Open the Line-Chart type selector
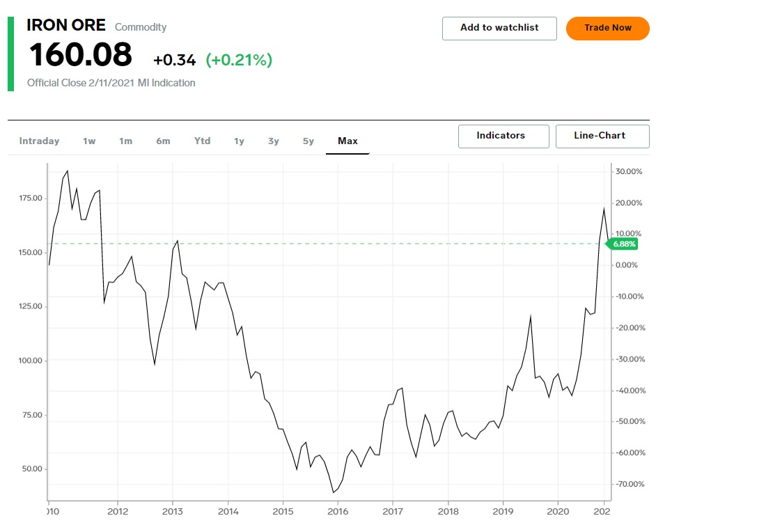Image resolution: width=766 pixels, height=532 pixels. point(602,136)
